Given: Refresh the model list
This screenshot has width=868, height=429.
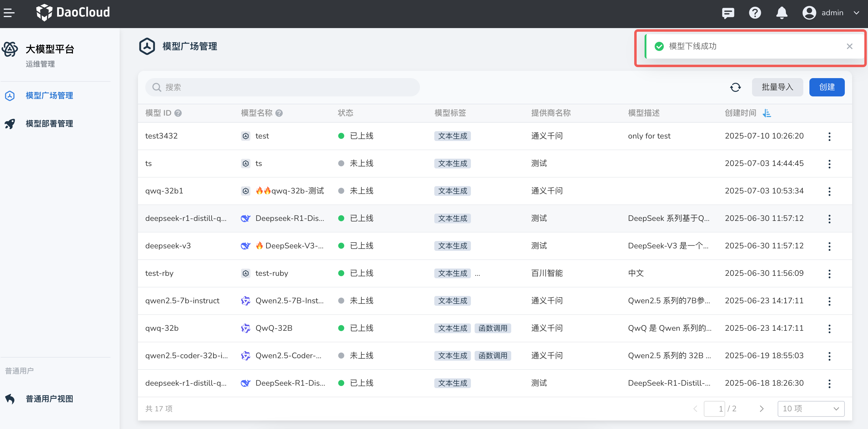Looking at the screenshot, I should (x=735, y=88).
